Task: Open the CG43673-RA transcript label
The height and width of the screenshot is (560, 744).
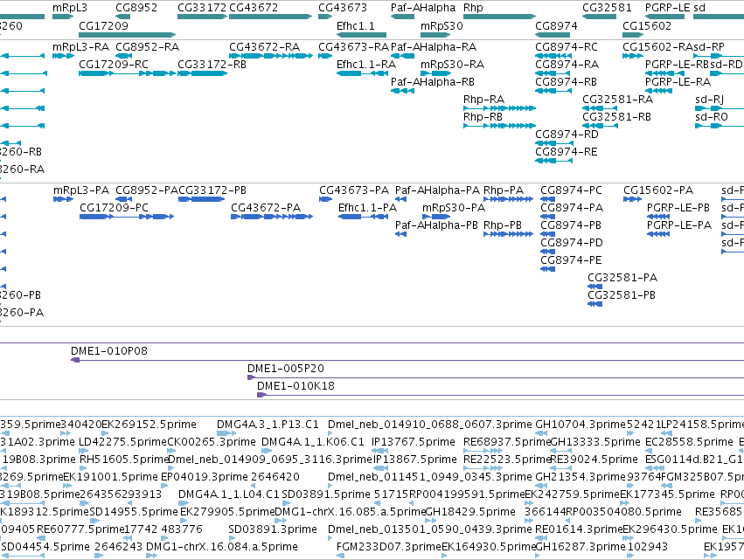Action: pyautogui.click(x=353, y=47)
